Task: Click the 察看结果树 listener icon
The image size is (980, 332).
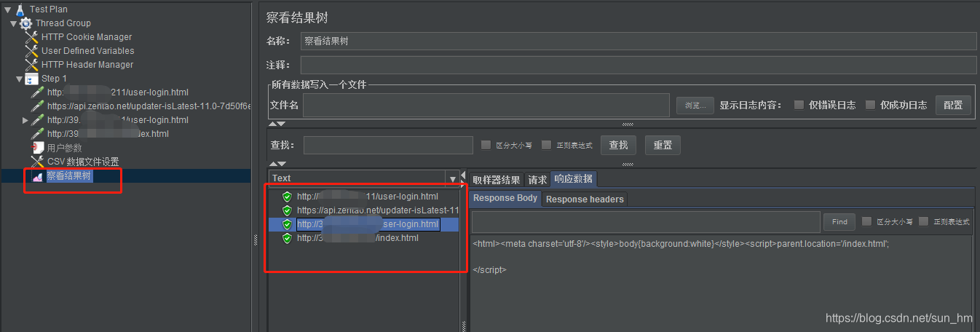Action: [37, 176]
